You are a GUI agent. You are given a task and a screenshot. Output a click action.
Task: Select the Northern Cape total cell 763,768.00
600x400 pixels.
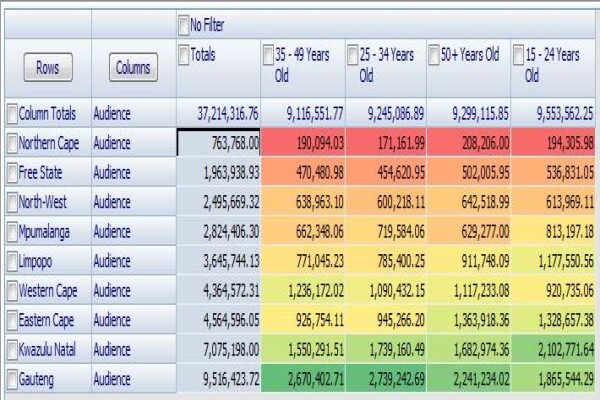(x=218, y=142)
